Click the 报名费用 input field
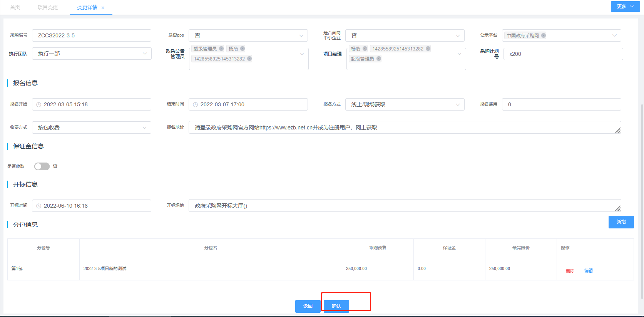The width and height of the screenshot is (644, 317). (561, 104)
